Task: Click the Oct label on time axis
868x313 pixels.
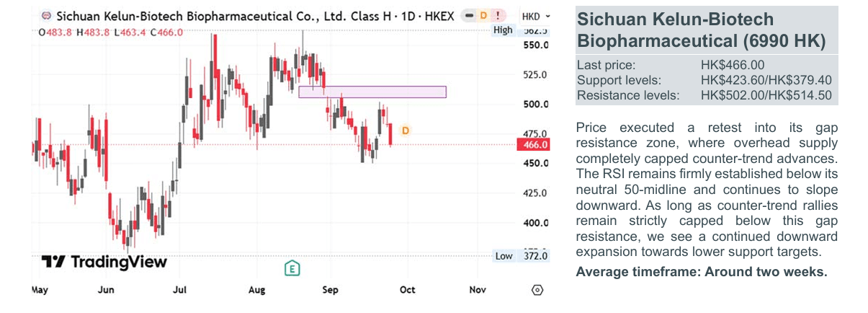Action: (x=407, y=290)
